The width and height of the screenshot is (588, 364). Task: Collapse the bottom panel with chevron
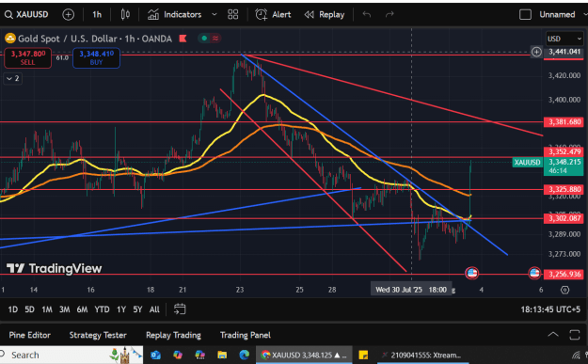pyautogui.click(x=553, y=335)
